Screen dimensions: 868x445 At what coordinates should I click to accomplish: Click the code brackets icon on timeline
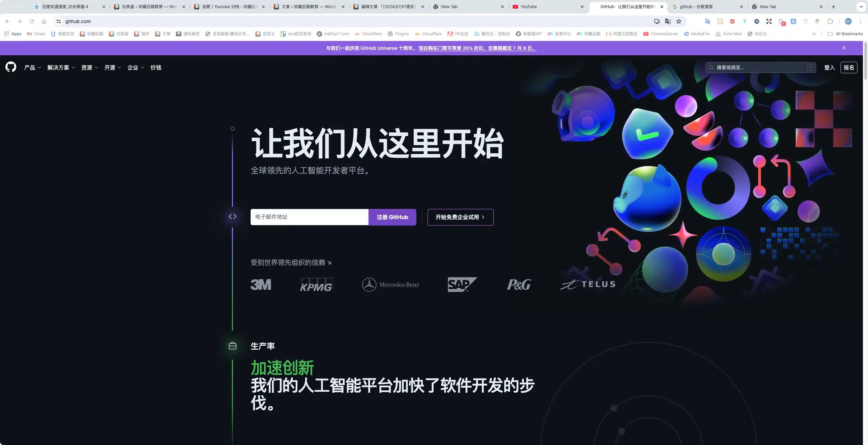point(233,216)
